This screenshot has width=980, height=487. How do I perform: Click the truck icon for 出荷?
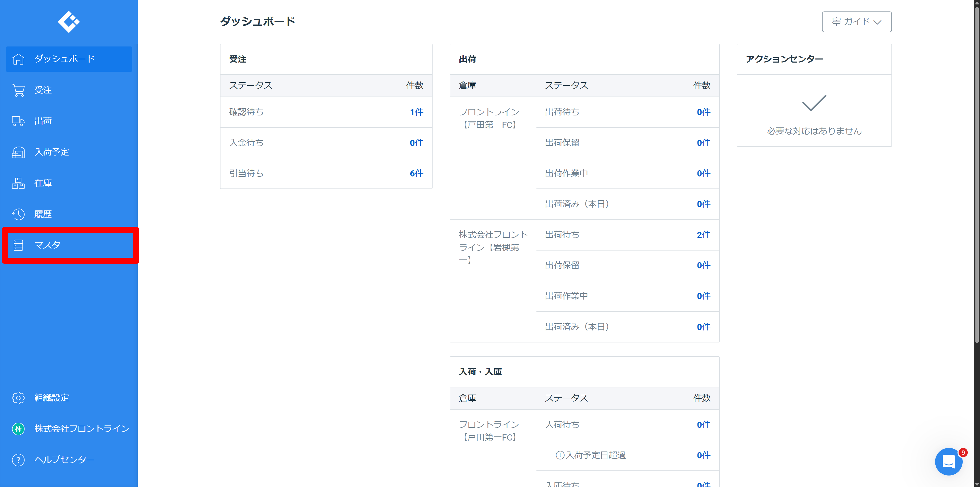[x=18, y=121]
